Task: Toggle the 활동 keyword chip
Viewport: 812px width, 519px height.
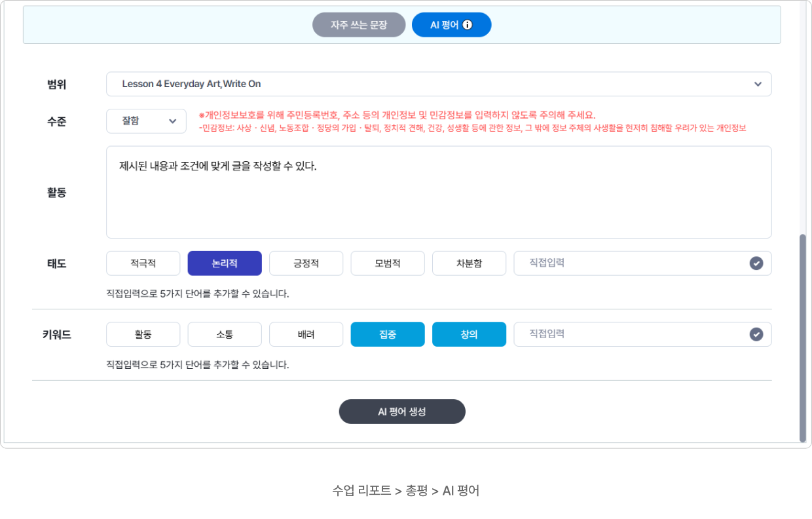Action: point(143,334)
